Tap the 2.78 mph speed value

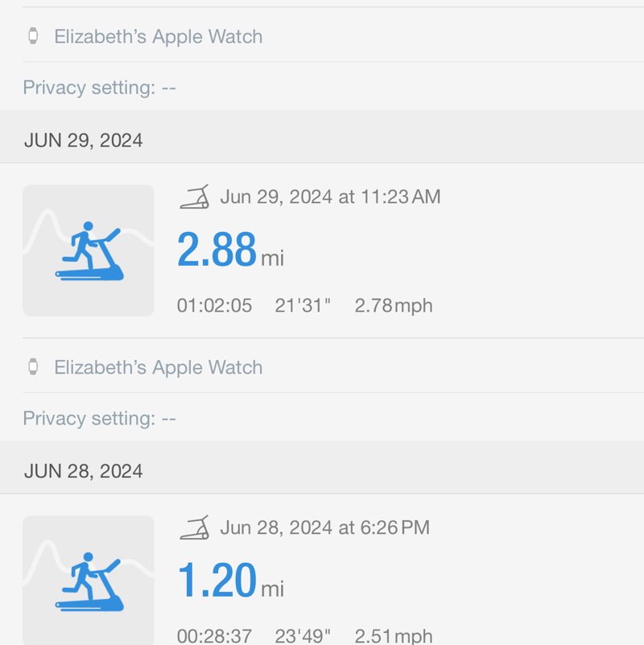[x=394, y=306]
